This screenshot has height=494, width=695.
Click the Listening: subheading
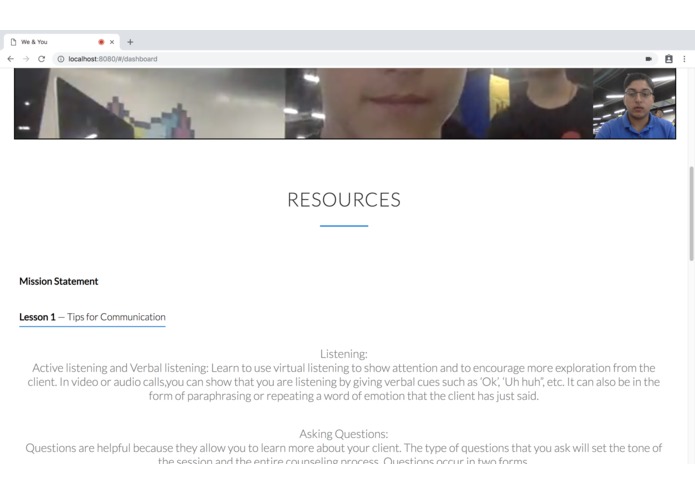point(344,354)
